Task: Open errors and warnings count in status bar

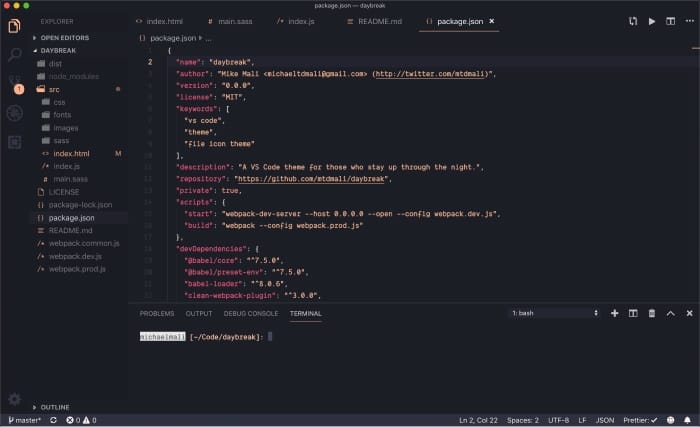Action: point(81,420)
